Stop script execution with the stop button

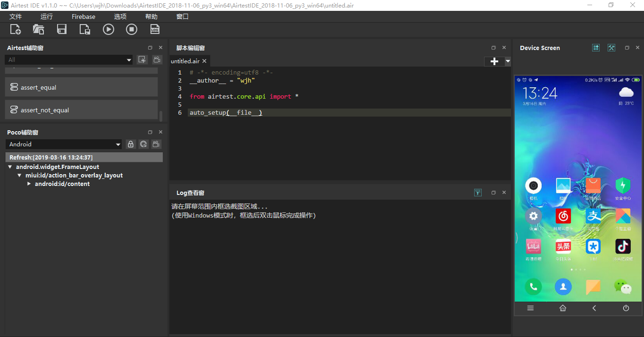[132, 29]
